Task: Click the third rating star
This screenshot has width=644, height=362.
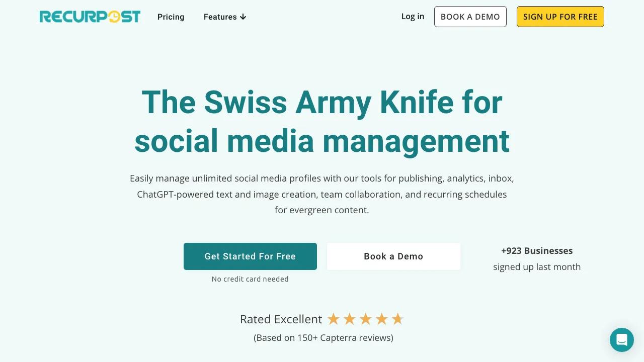Action: pyautogui.click(x=365, y=319)
